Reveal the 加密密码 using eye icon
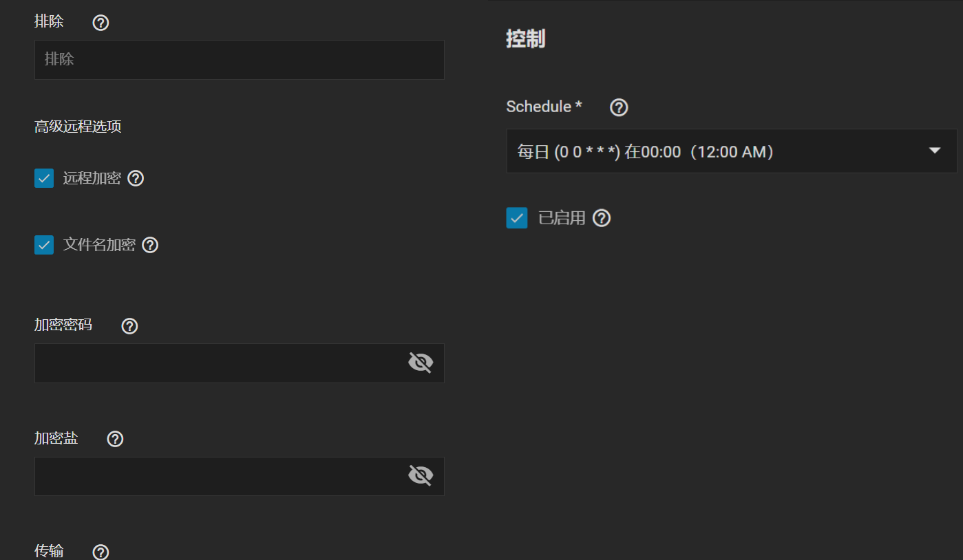This screenshot has width=963, height=560. [x=421, y=363]
